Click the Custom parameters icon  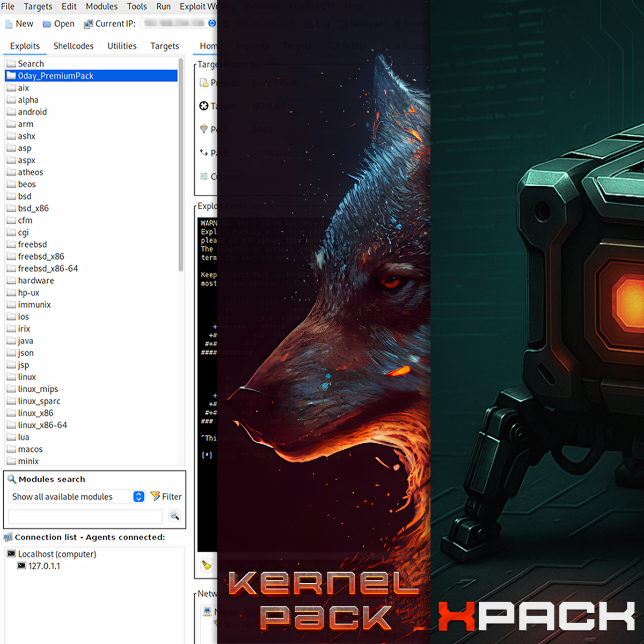[x=204, y=177]
